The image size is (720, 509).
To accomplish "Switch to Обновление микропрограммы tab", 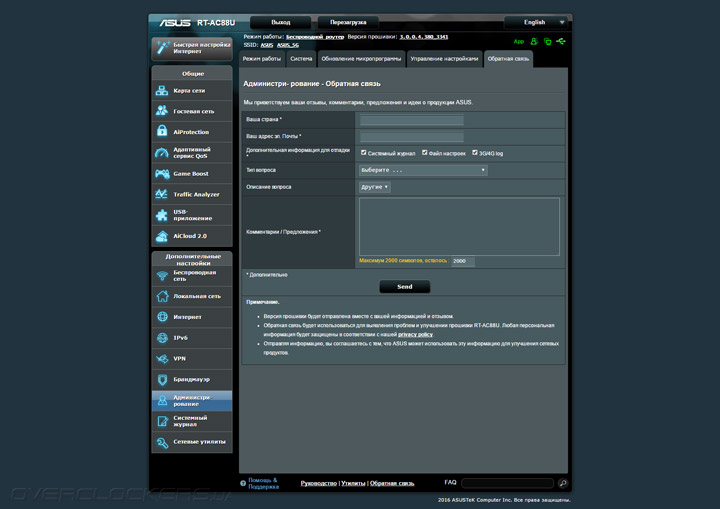I will 361,59.
